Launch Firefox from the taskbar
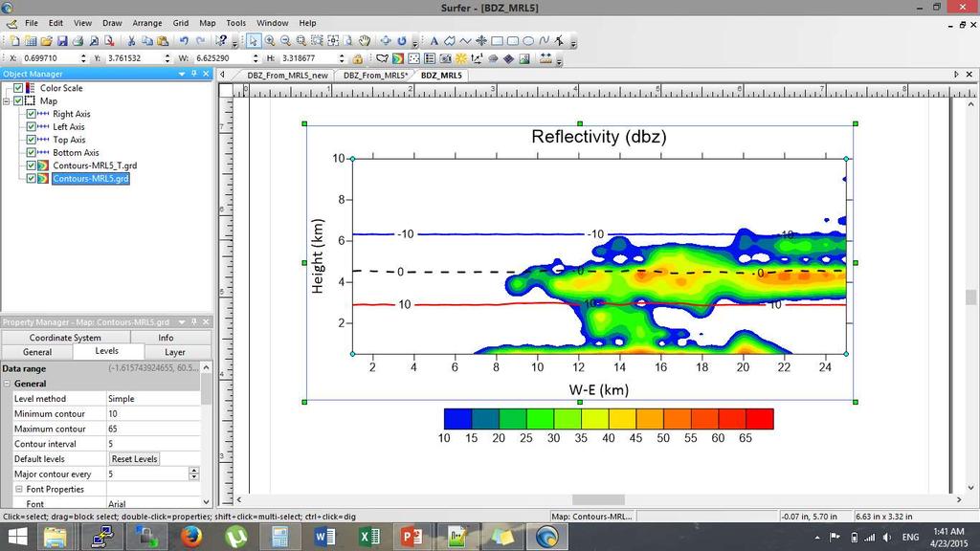 pyautogui.click(x=190, y=537)
